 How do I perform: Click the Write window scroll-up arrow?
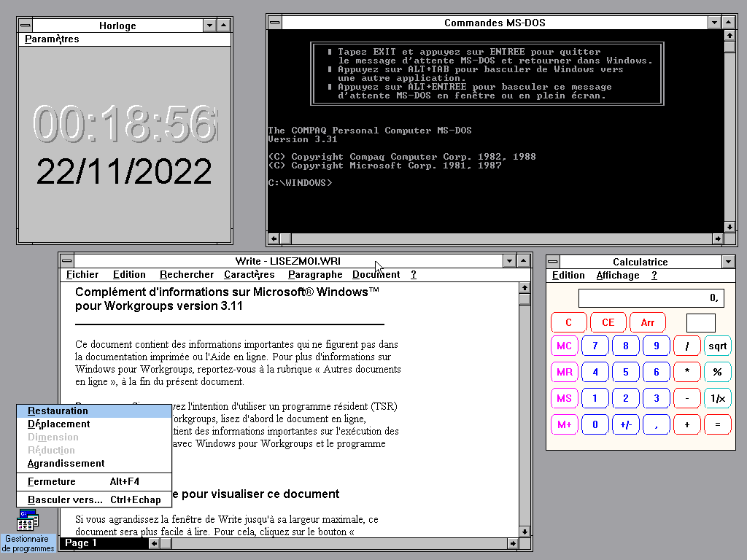tap(524, 287)
